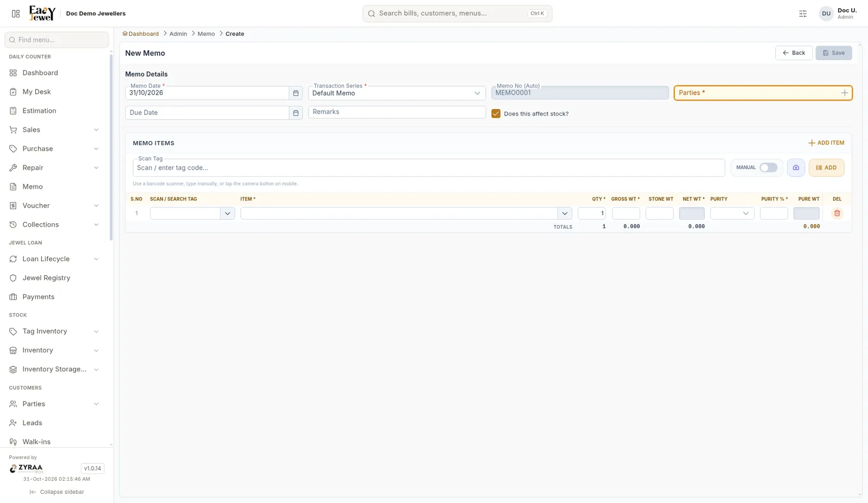Expand Loan Lifecycle in sidebar
The height and width of the screenshot is (503, 868).
click(x=54, y=259)
